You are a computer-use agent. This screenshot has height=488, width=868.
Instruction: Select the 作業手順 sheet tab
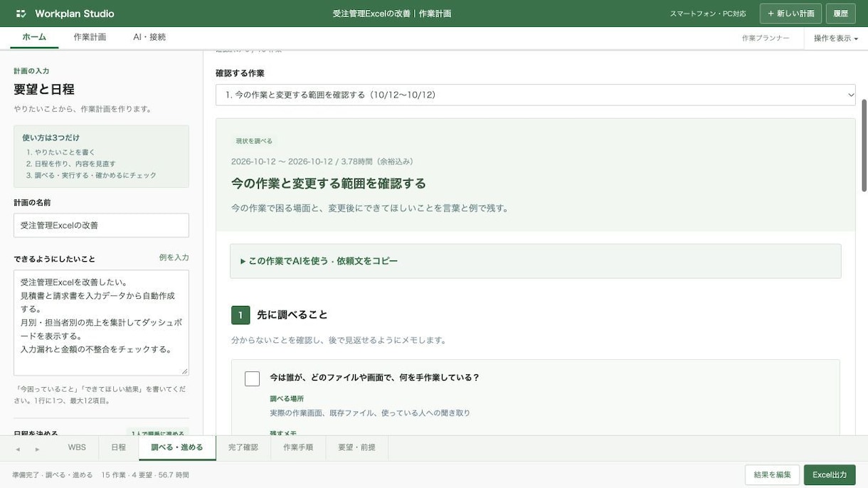pos(298,447)
